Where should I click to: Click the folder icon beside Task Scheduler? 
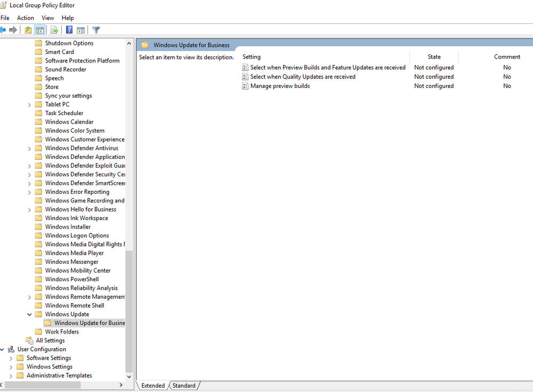39,113
